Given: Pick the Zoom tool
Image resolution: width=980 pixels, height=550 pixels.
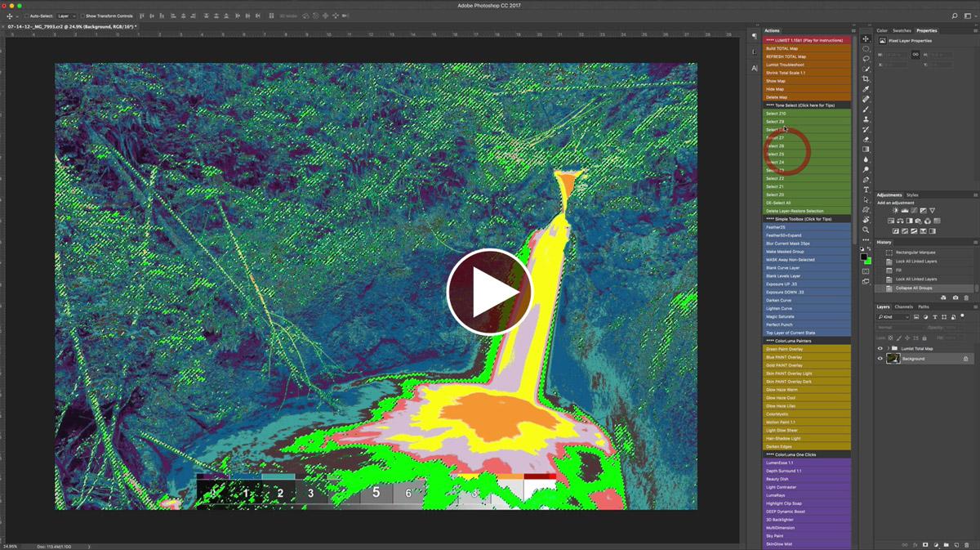Looking at the screenshot, I should click(866, 230).
